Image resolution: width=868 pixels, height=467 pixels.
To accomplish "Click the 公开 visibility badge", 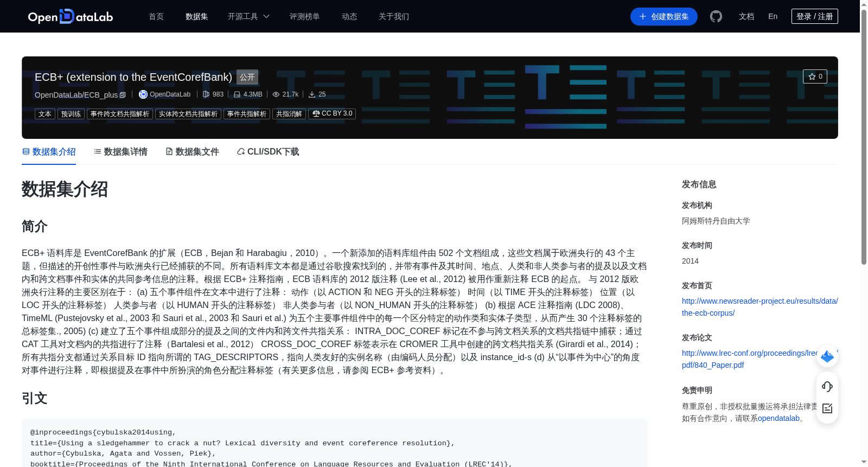I will [247, 77].
